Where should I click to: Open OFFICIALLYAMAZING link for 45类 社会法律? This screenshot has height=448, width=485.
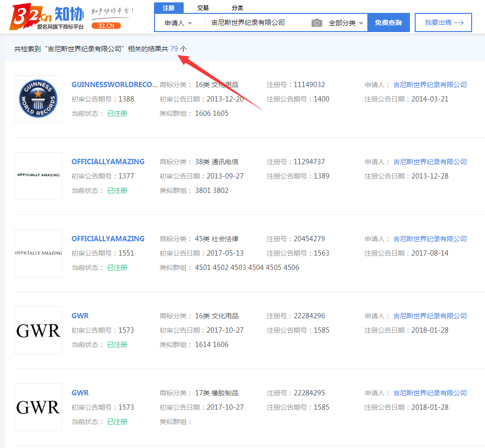(x=108, y=239)
